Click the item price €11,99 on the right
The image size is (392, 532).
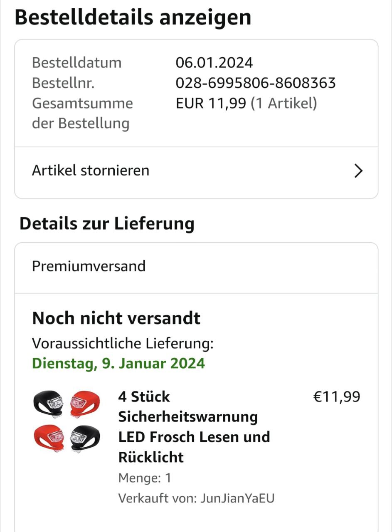pos(336,397)
